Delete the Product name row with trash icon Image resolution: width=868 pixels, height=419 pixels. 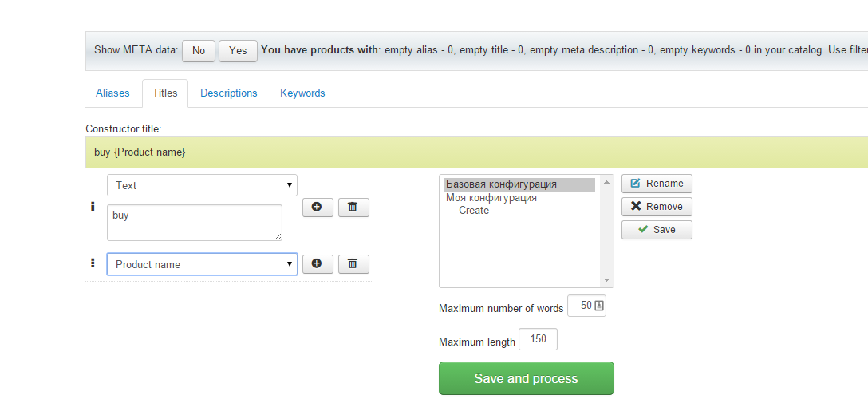[x=353, y=264]
